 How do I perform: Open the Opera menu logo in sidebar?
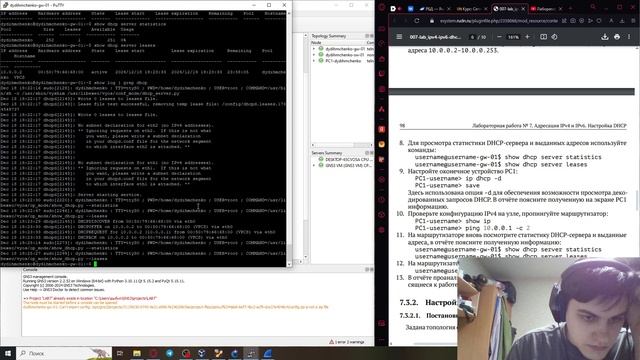pos(382,7)
